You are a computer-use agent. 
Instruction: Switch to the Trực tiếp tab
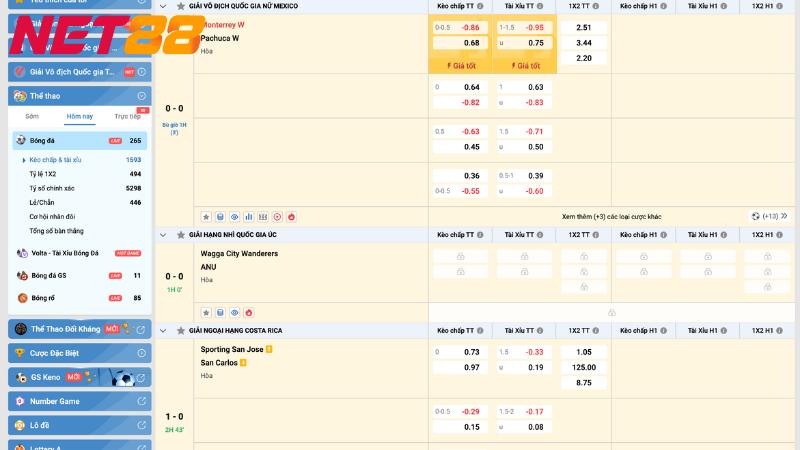126,117
